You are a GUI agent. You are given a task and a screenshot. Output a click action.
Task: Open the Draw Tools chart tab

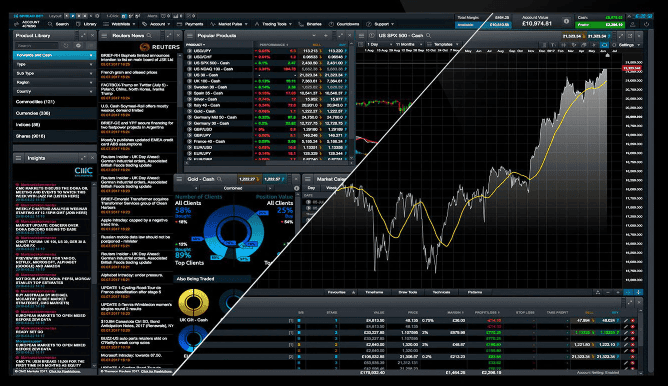[408, 292]
